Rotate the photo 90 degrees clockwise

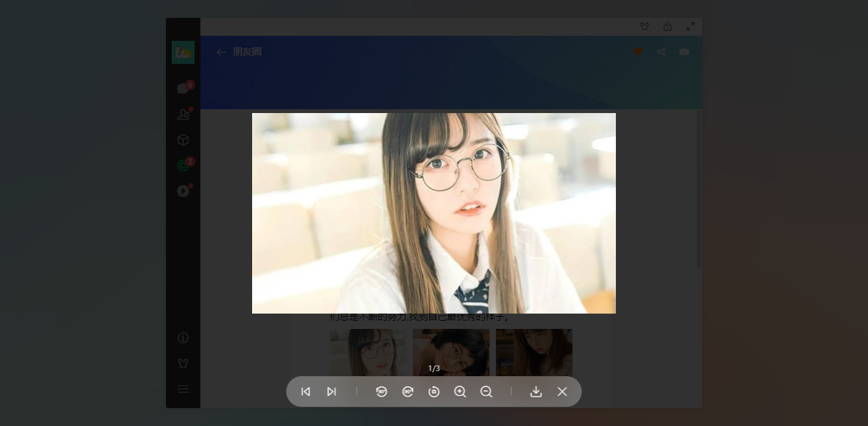(408, 392)
